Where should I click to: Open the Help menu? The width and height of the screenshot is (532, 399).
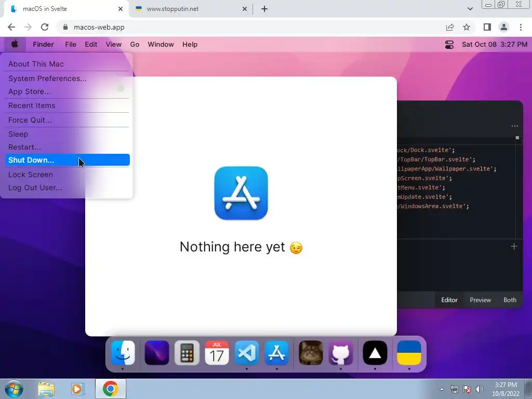click(x=190, y=45)
